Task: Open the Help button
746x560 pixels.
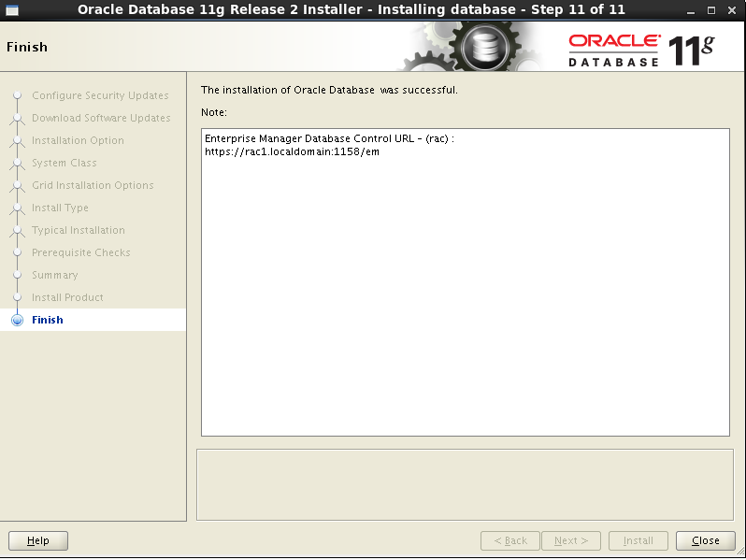Action: (38, 540)
